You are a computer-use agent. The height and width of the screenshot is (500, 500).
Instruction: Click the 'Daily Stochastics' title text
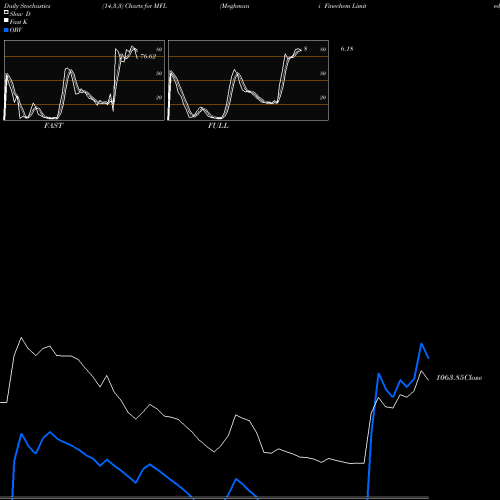pos(27,6)
